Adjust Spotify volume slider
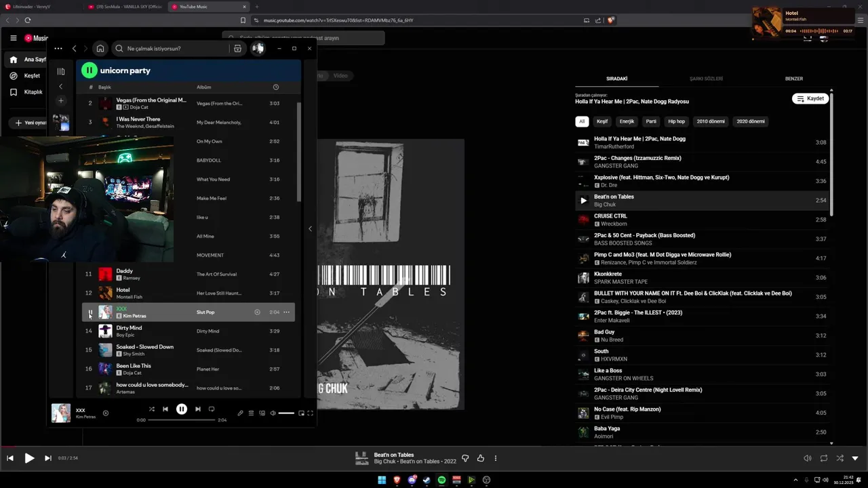 286,413
